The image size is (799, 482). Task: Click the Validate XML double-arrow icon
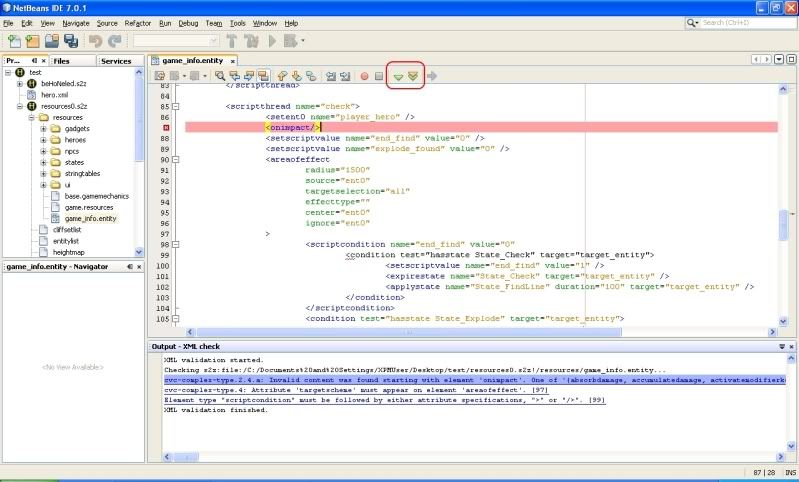(413, 76)
